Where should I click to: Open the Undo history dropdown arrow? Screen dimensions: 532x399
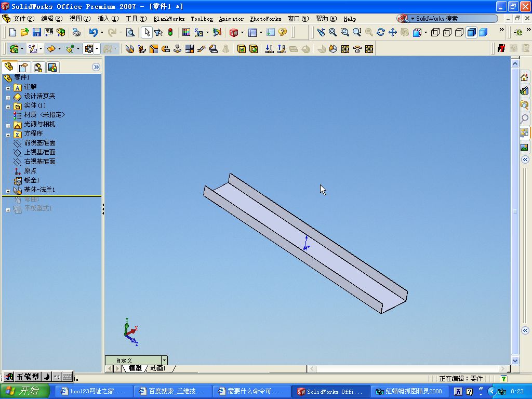click(x=102, y=33)
